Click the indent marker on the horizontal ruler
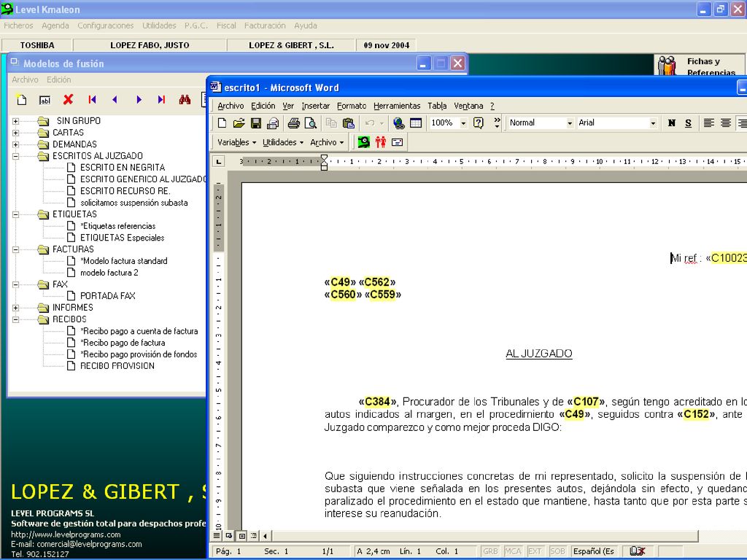The width and height of the screenshot is (747, 560). 324,162
